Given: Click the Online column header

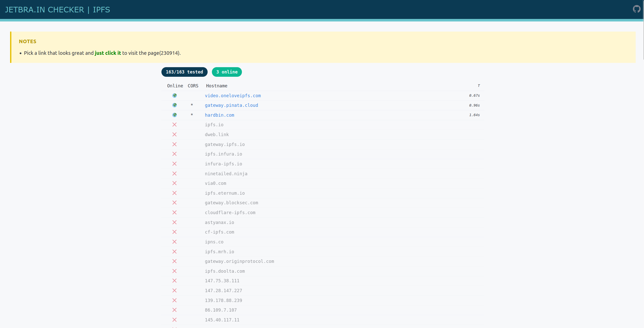Looking at the screenshot, I should point(175,86).
